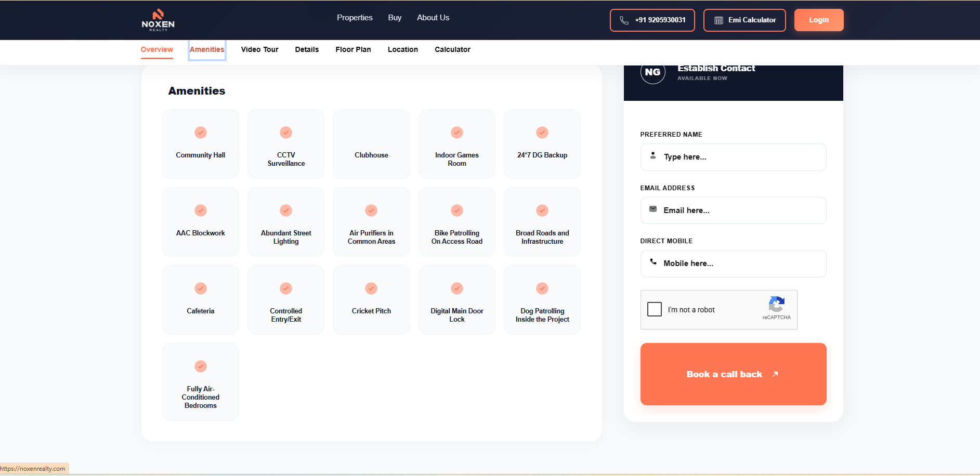Click the arrow icon on Book a call back
This screenshot has width=980, height=476.
pyautogui.click(x=775, y=374)
